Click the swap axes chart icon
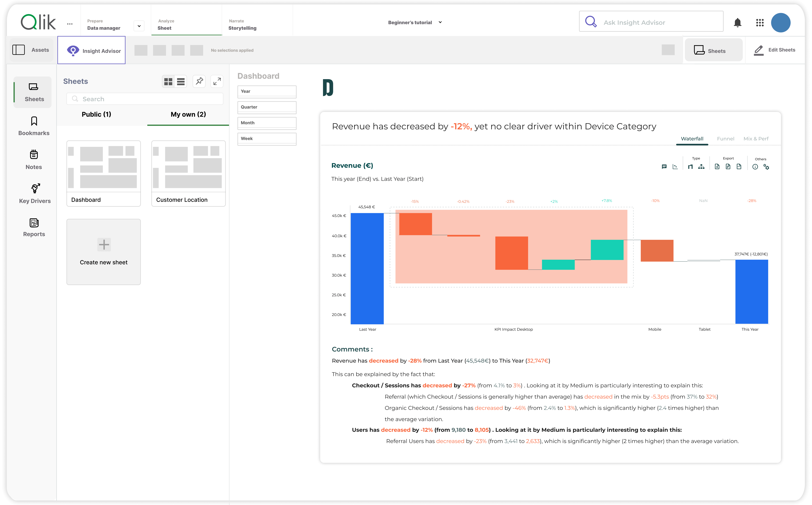 coord(675,167)
